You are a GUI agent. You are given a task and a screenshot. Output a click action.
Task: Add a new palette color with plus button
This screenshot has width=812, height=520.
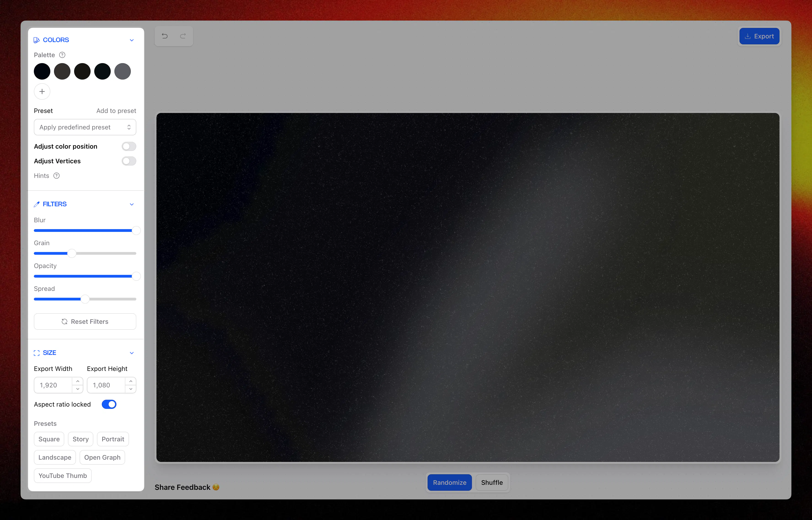click(42, 91)
